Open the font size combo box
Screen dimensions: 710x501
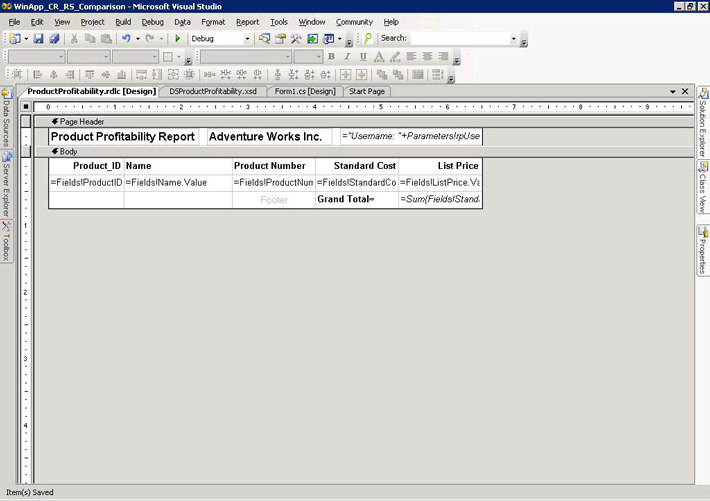tap(308, 57)
